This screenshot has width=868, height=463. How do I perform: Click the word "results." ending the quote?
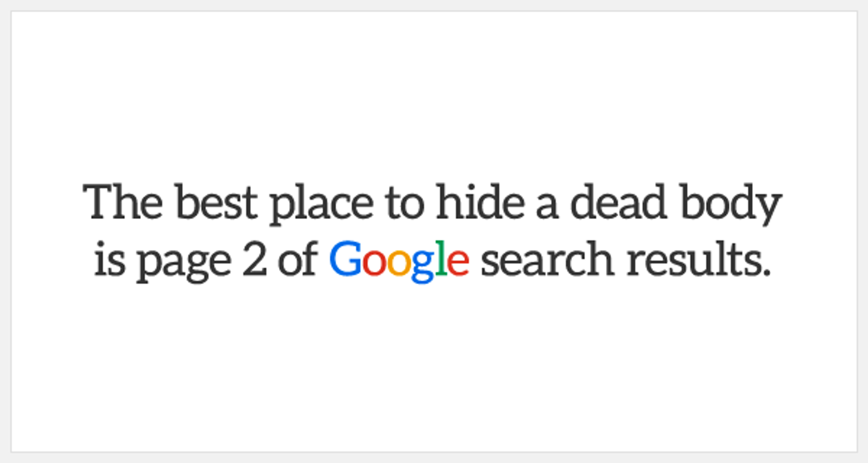[x=699, y=258]
